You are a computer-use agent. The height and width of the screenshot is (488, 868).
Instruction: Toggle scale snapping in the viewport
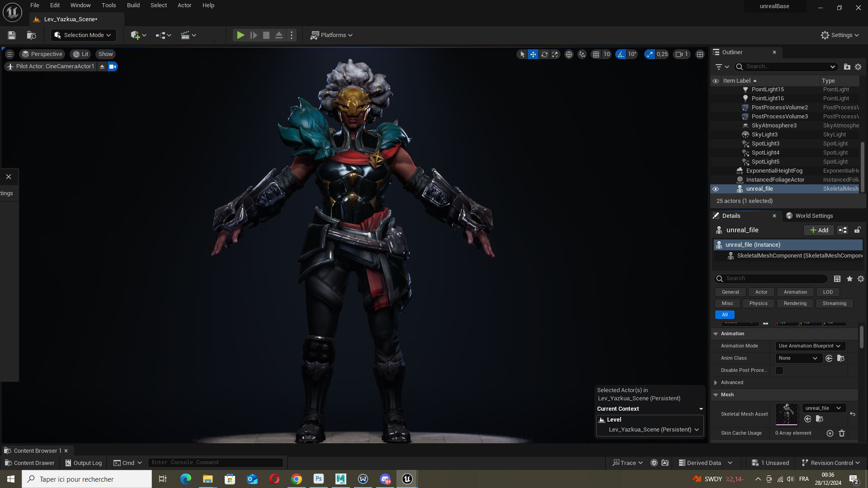pyautogui.click(x=650, y=54)
